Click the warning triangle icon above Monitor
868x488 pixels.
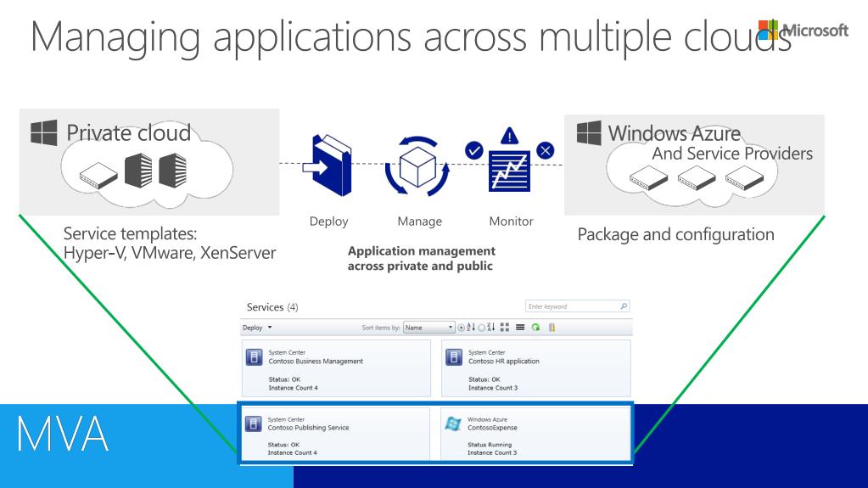point(509,136)
